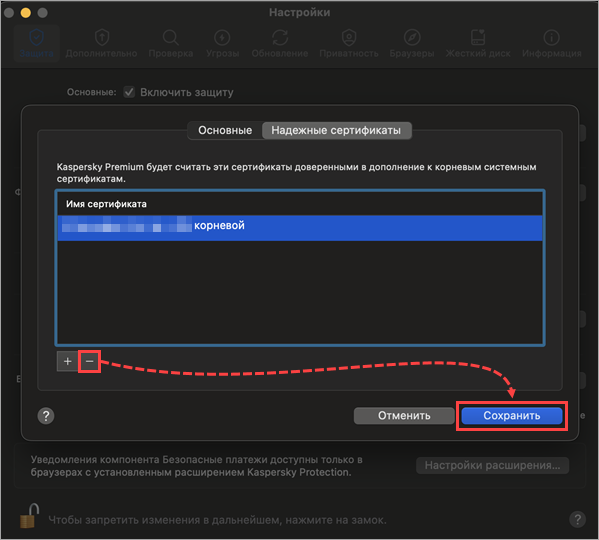This screenshot has width=599, height=540.
Task: Click the lock icon to prevent changes
Action: [29, 516]
